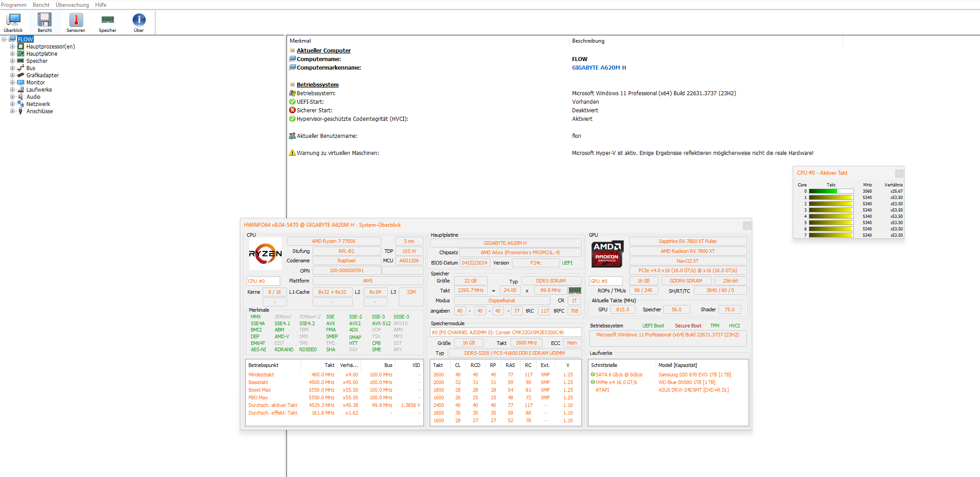
Task: Select the Grafikadapter icon in tree
Action: point(21,75)
